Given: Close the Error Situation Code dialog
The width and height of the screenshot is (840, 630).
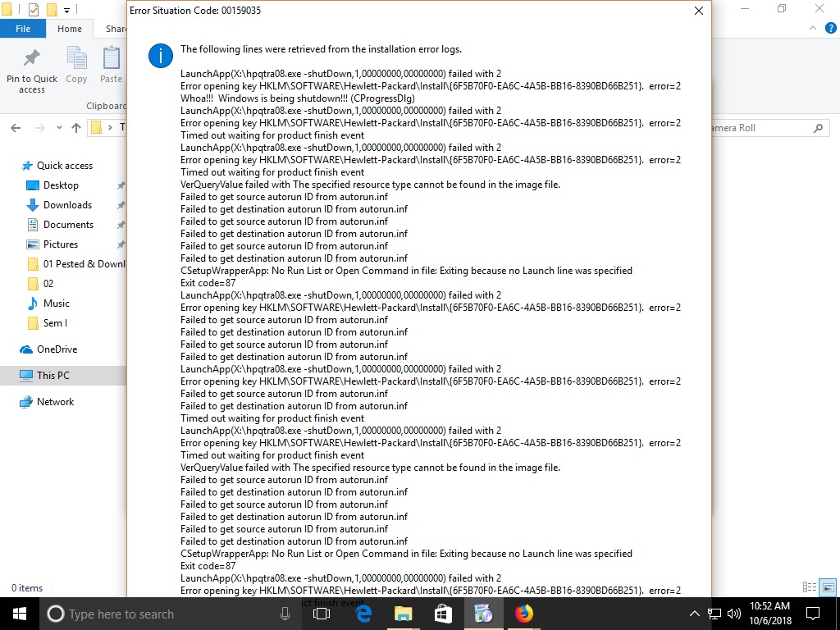Looking at the screenshot, I should pos(699,11).
